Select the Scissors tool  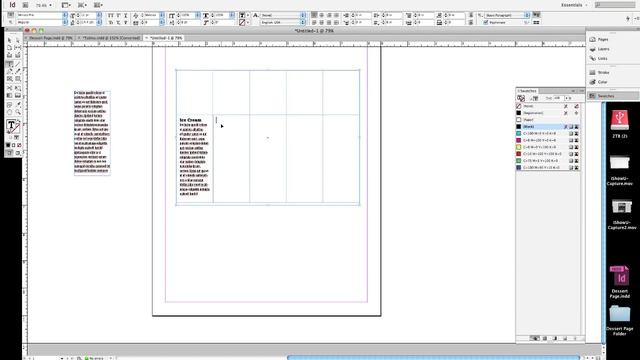(9, 88)
